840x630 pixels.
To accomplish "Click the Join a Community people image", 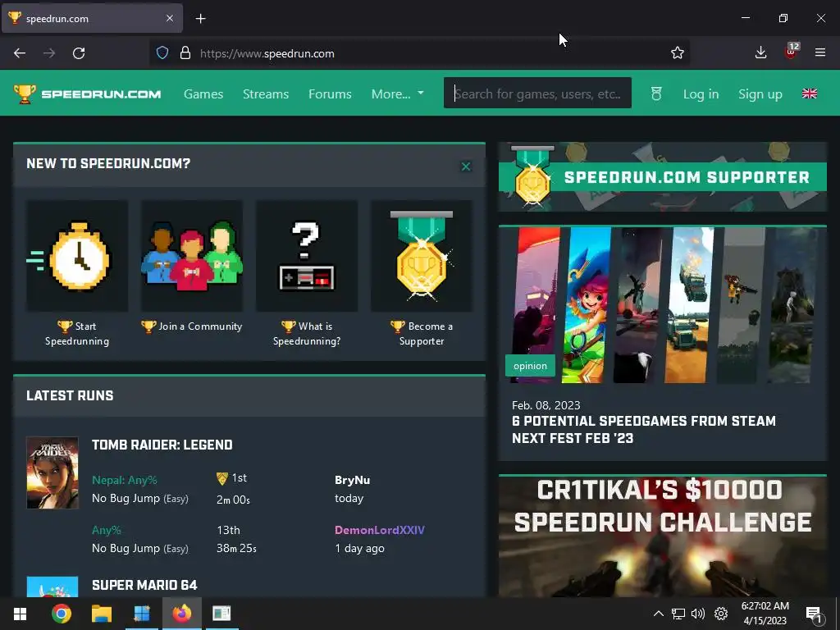I will tap(192, 256).
